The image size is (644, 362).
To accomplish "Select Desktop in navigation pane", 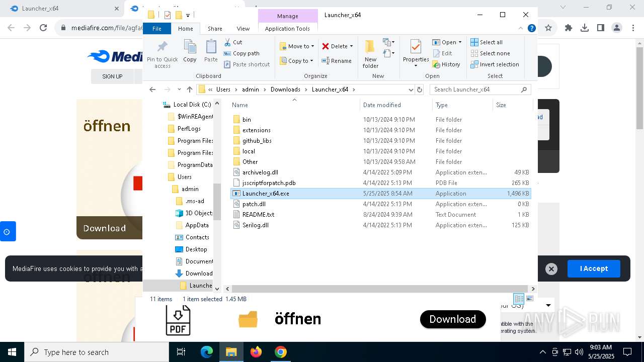I will [x=196, y=249].
